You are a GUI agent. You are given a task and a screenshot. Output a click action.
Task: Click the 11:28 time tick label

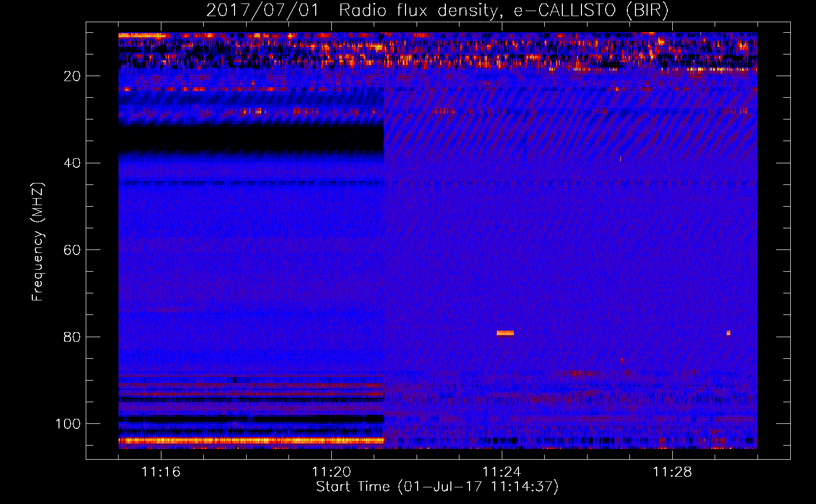pos(672,472)
